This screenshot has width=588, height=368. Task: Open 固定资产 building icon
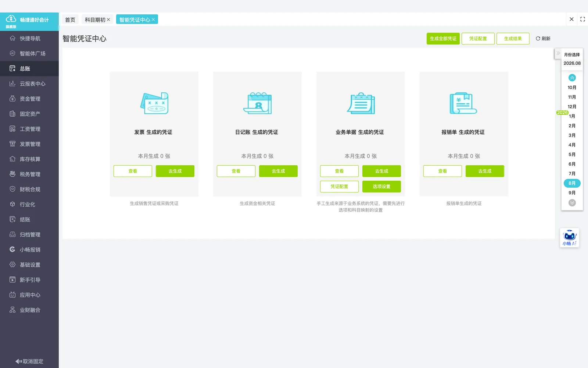[12, 114]
